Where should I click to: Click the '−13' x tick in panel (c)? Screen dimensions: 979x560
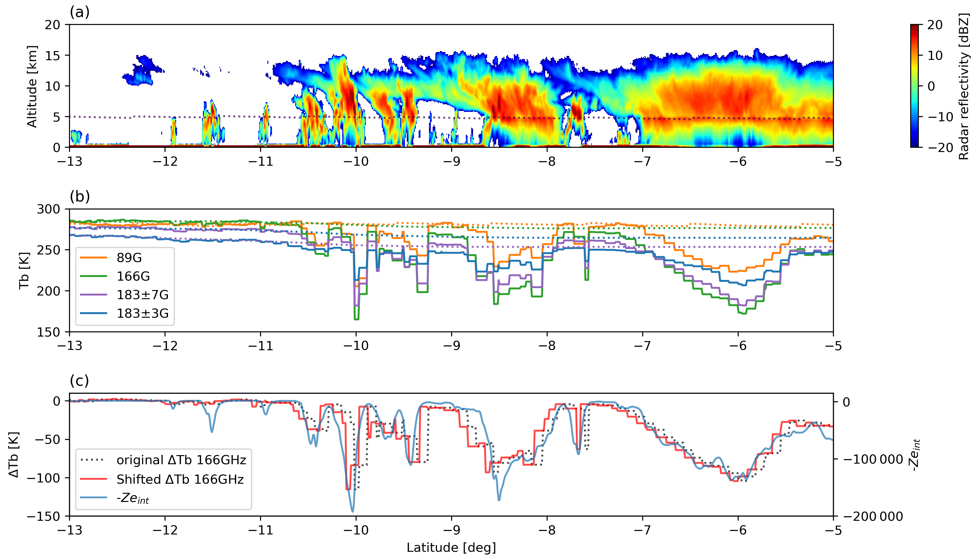(x=70, y=530)
